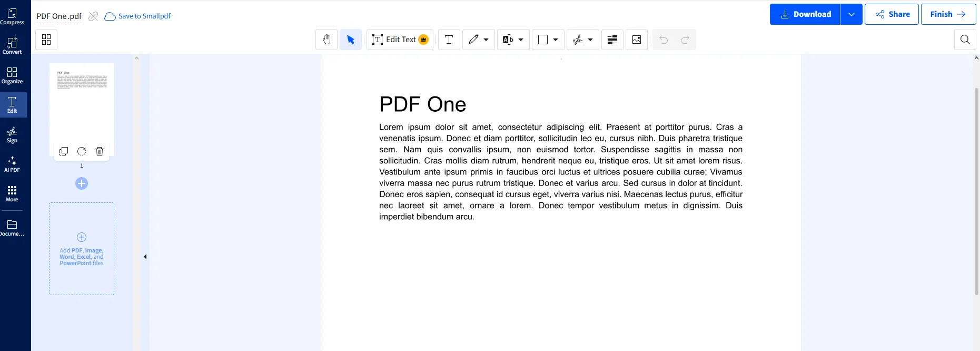Click the Finish button
This screenshot has width=980, height=351.
[948, 14]
